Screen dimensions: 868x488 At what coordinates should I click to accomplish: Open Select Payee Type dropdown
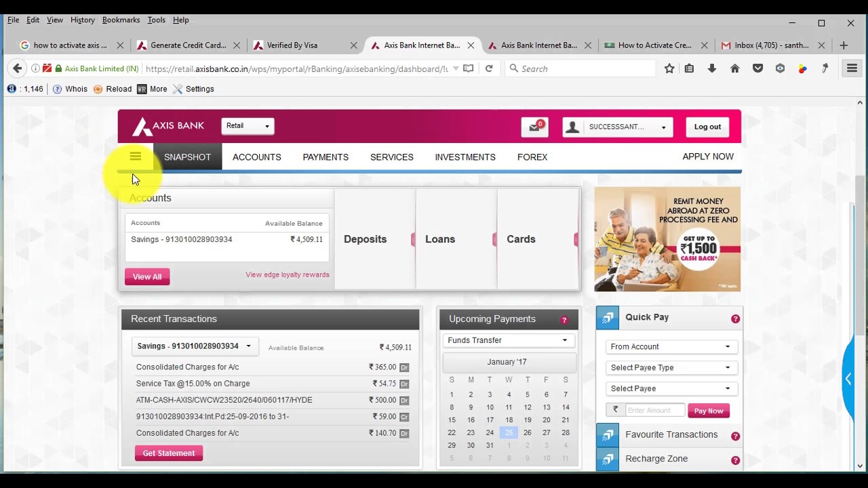click(x=671, y=367)
